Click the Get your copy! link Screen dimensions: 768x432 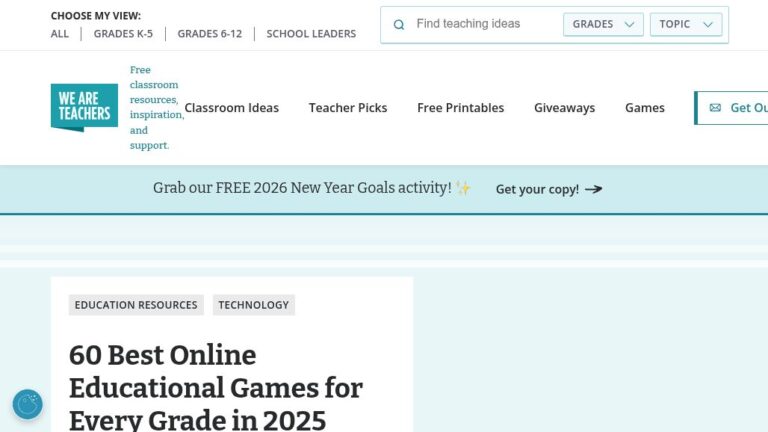point(549,189)
